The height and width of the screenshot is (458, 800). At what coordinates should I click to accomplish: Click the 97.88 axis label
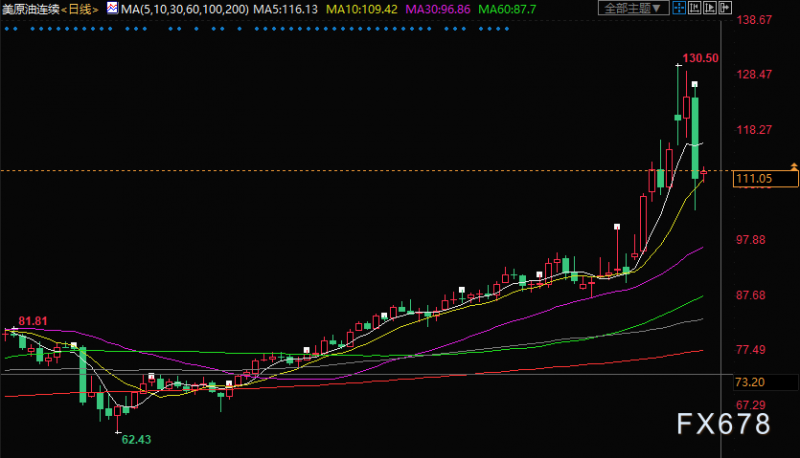751,240
